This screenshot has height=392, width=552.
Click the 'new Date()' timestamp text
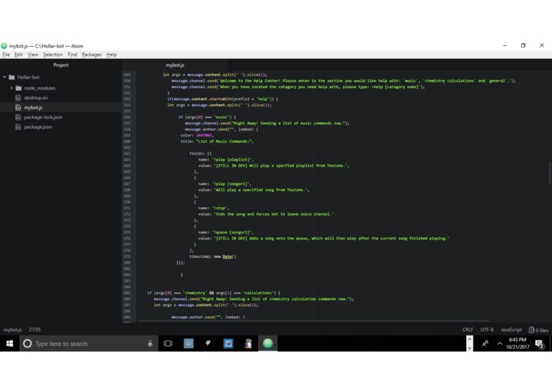point(225,256)
